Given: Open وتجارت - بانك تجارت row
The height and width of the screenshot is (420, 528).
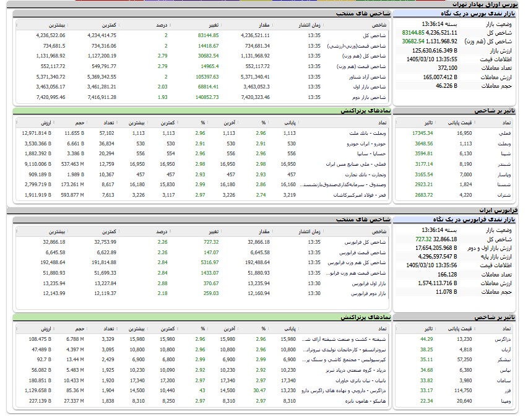Looking at the screenshot, I should 365,174.
